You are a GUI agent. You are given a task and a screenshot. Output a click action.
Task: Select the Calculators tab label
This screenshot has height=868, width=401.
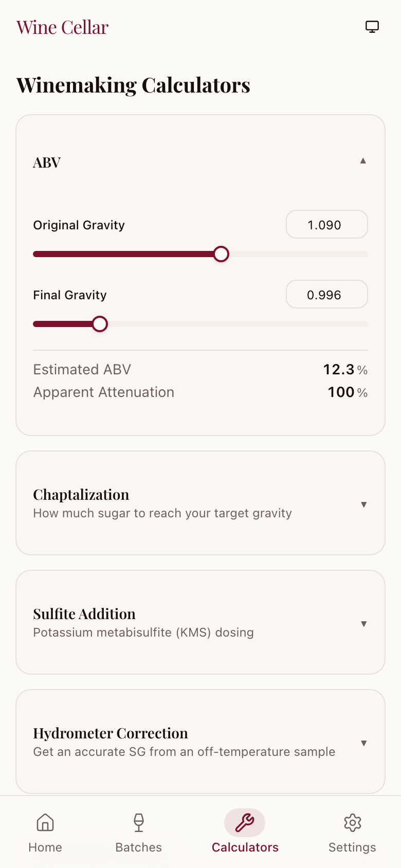click(245, 847)
